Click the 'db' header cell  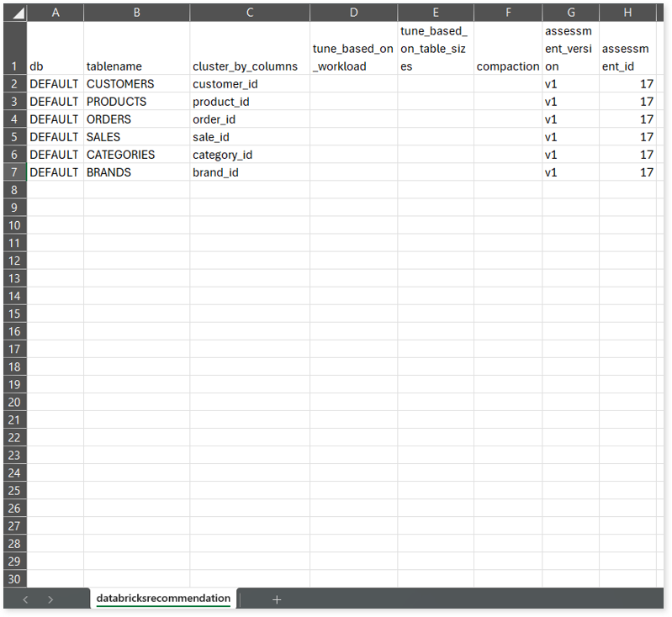pos(56,48)
